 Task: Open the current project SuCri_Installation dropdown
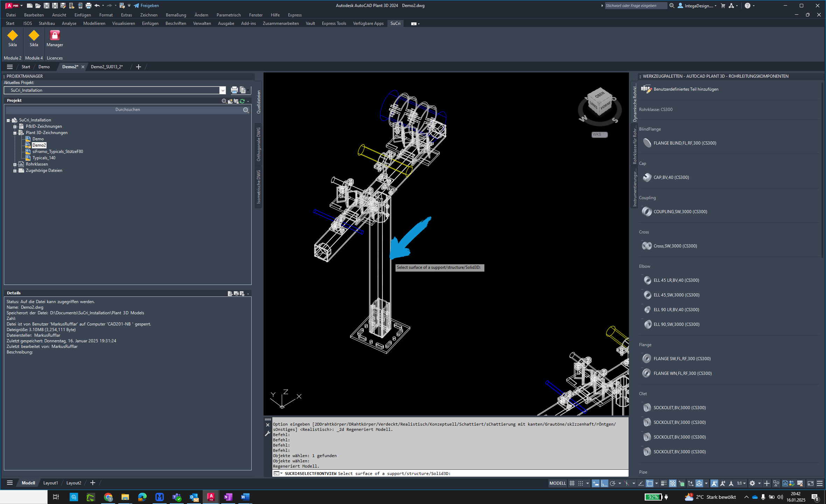223,90
